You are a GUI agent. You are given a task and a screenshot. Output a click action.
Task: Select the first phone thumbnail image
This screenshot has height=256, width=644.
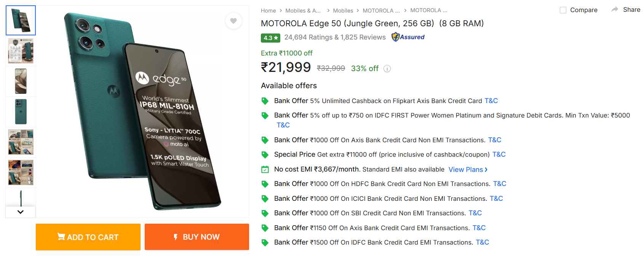pos(21,21)
